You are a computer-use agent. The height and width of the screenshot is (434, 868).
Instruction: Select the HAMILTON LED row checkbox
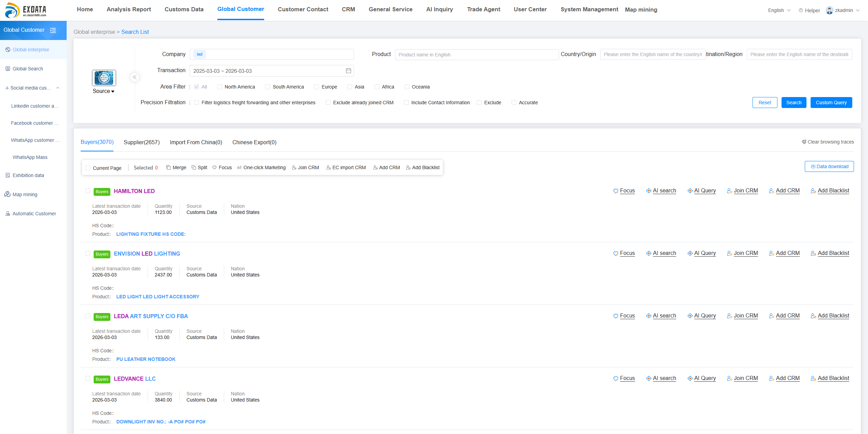click(88, 191)
